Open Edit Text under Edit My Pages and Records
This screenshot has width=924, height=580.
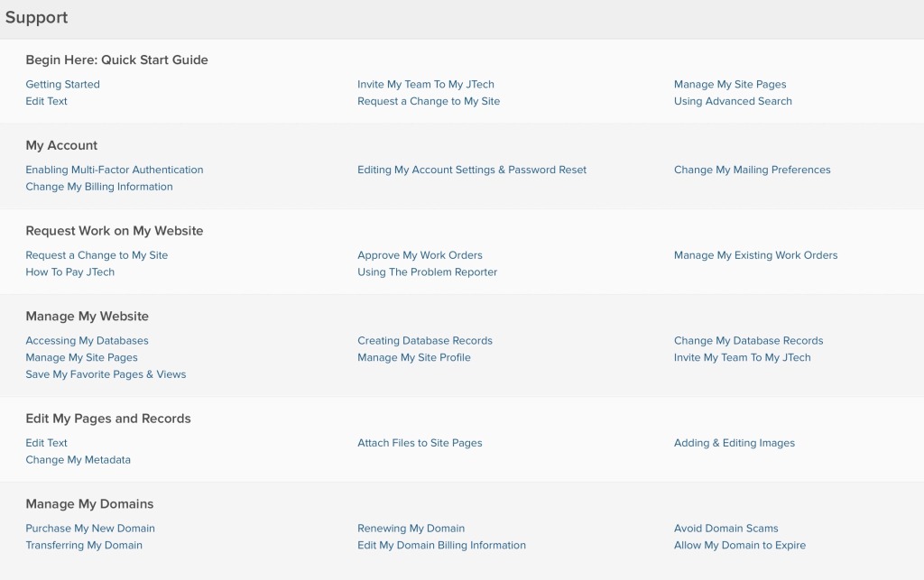point(46,443)
